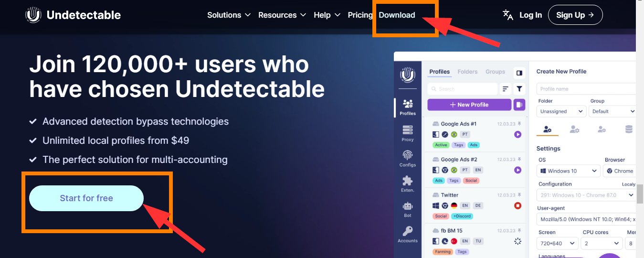
Task: Click the User-agent text field
Action: 586,219
